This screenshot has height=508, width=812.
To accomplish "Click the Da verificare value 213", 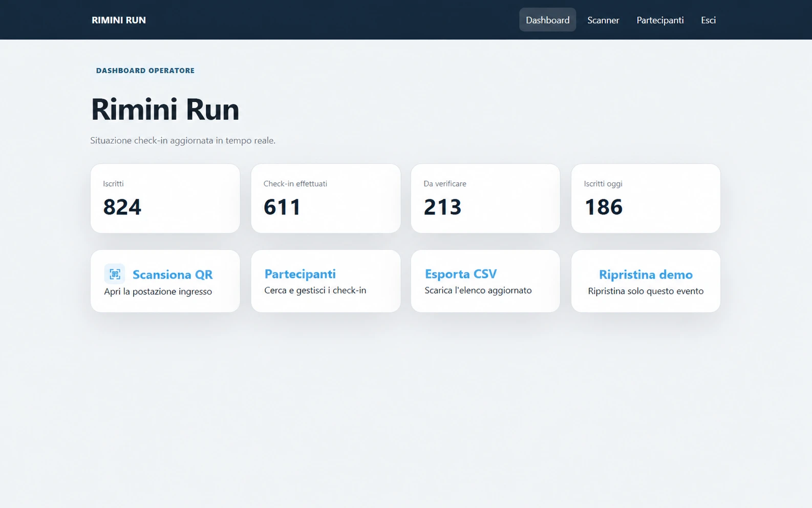I will click(442, 207).
